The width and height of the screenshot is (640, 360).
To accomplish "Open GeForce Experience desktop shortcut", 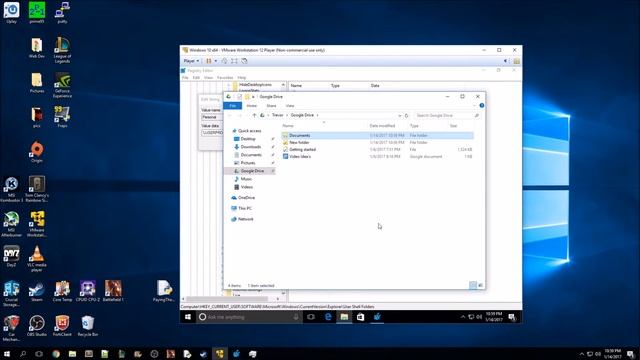I will [62, 85].
